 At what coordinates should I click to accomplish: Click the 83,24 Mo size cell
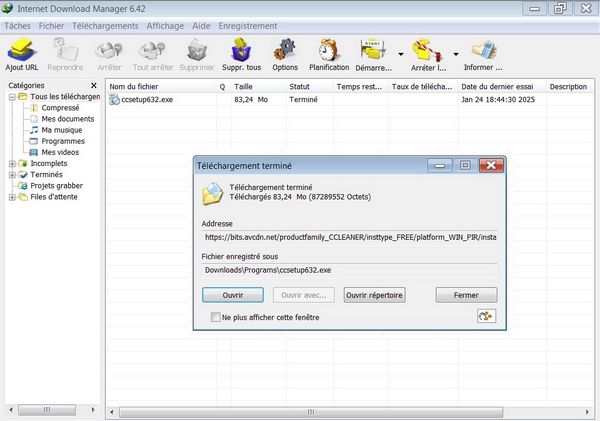[x=251, y=100]
